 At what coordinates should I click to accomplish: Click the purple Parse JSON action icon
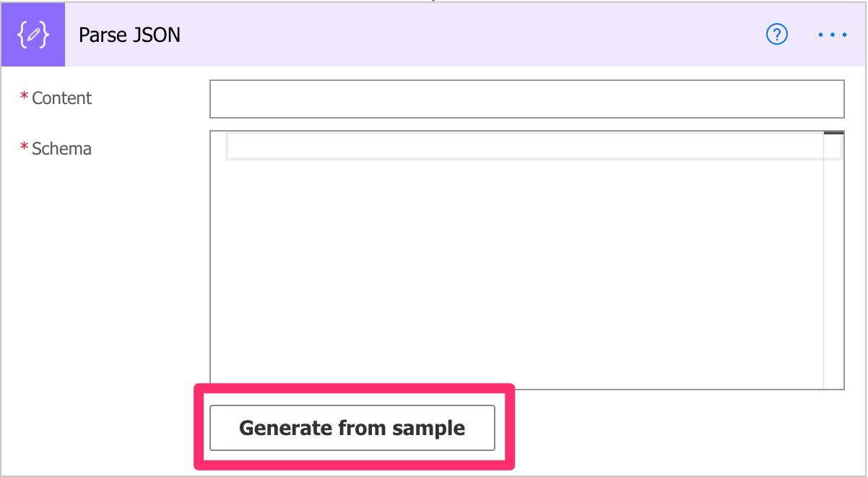pyautogui.click(x=33, y=35)
